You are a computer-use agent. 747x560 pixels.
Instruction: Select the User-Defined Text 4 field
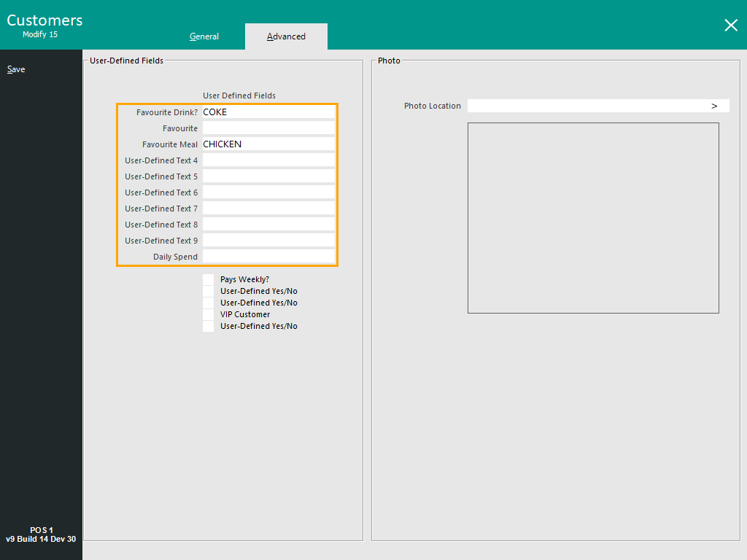click(268, 160)
